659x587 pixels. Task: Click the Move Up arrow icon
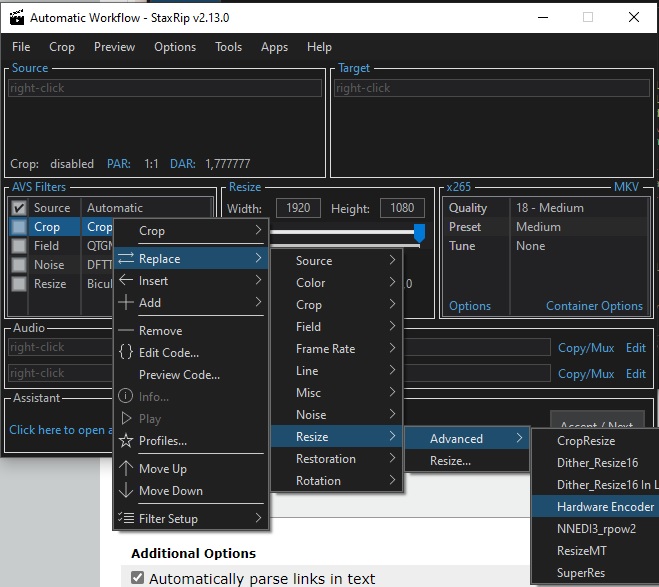click(126, 469)
